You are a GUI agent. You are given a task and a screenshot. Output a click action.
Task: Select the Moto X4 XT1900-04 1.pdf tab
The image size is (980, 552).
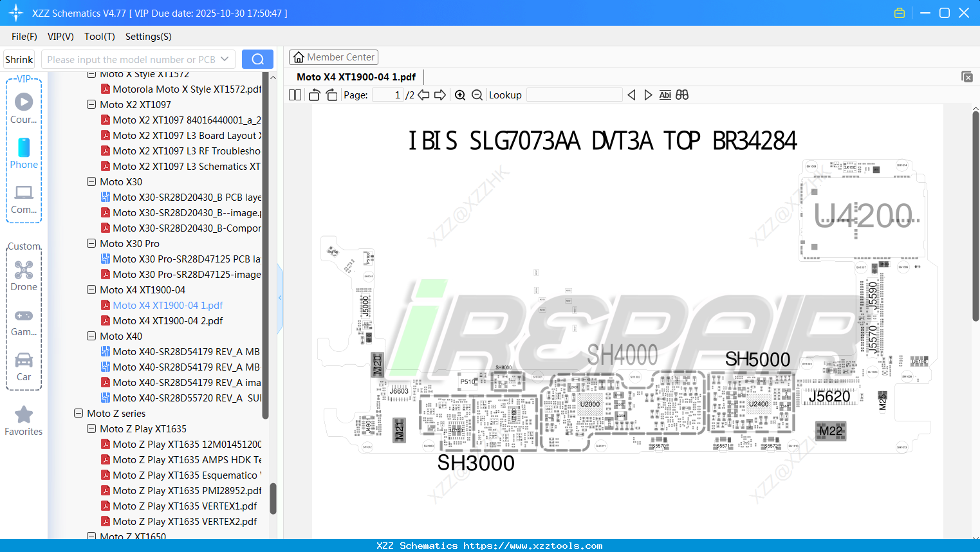coord(356,77)
